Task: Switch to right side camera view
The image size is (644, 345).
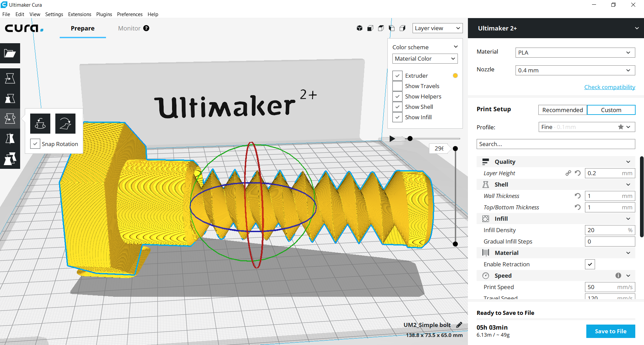Action: (402, 28)
